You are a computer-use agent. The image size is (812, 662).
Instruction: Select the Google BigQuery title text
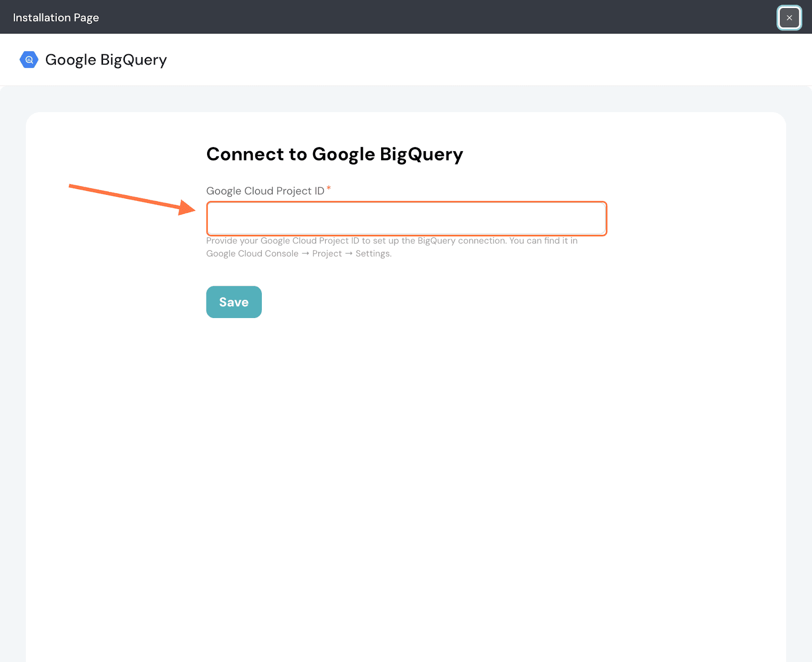(106, 60)
